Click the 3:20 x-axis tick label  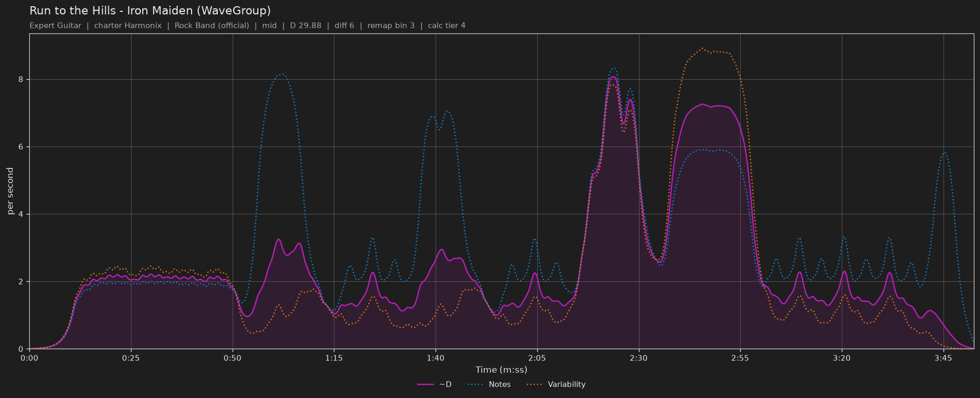[841, 358]
